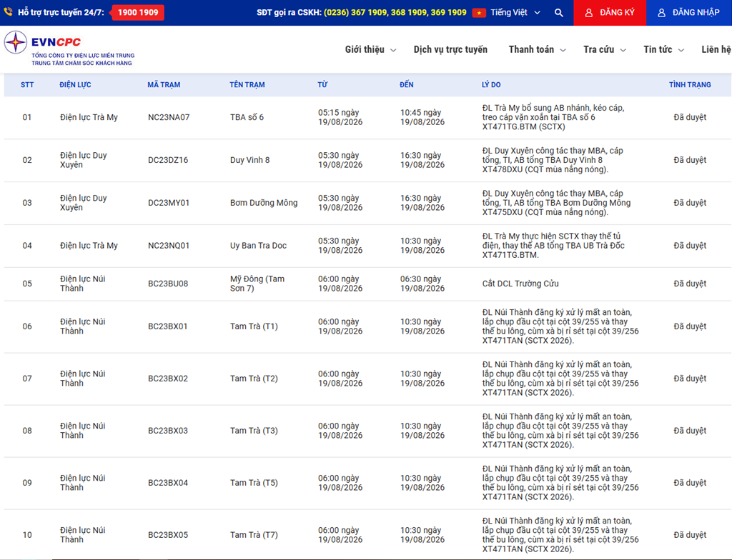Click reason text Cắt DCL Trường Cứu
The width and height of the screenshot is (732, 560).
click(x=520, y=284)
